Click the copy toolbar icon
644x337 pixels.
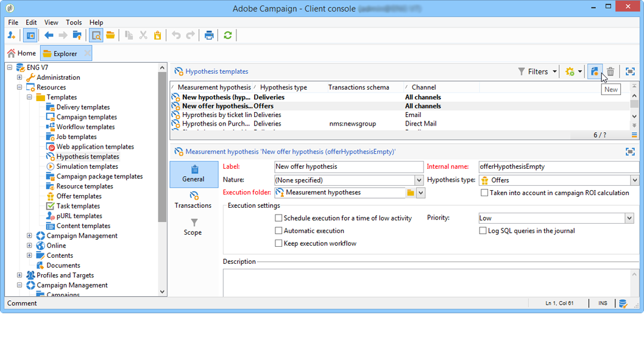tap(129, 35)
